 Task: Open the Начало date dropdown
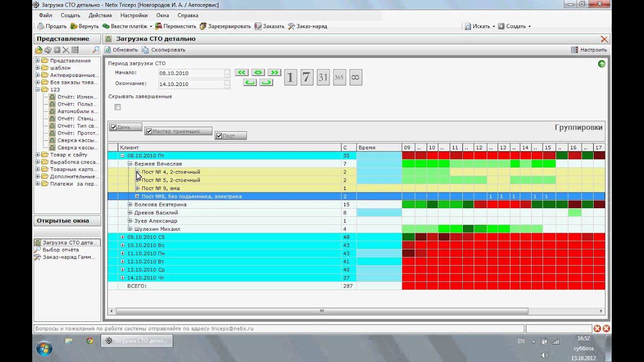click(227, 73)
